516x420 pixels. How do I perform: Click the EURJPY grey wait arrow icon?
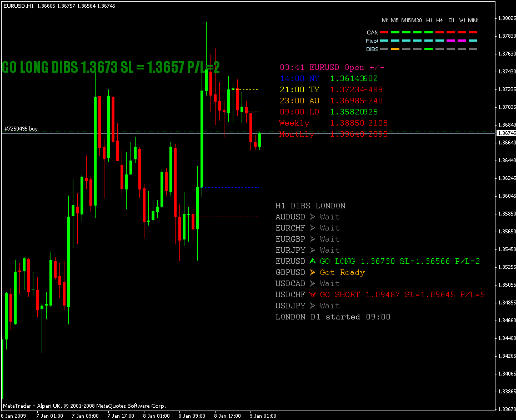tap(313, 250)
